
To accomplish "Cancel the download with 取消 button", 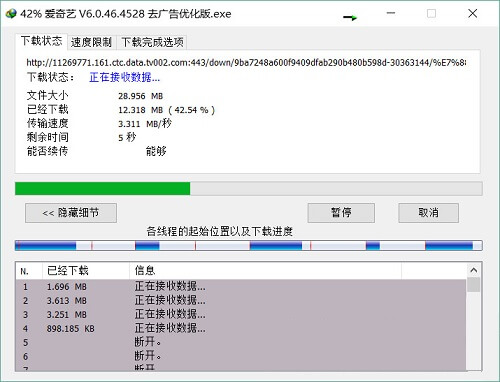I will point(428,213).
